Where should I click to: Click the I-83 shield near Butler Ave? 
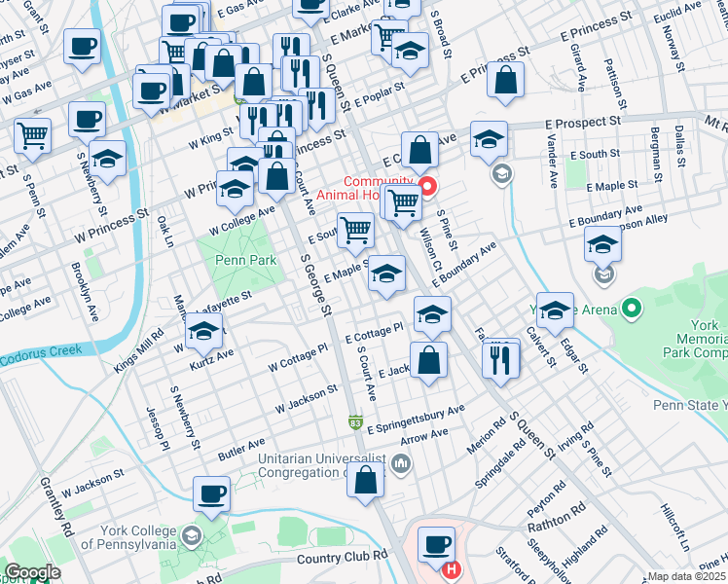355,422
